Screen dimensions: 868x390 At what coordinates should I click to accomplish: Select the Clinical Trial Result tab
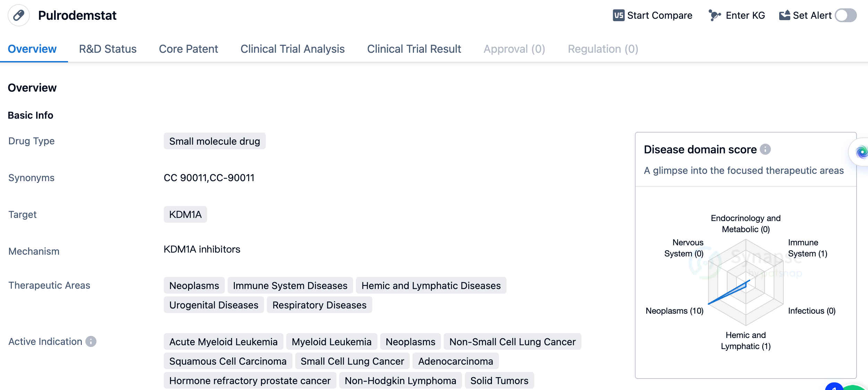pyautogui.click(x=414, y=49)
